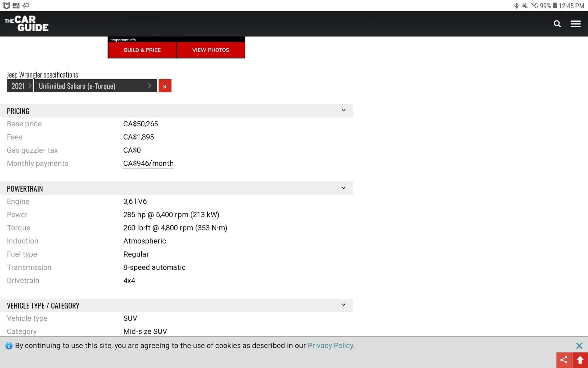The height and width of the screenshot is (368, 588).
Task: Select the 260 lb·ft torque value
Action: (175, 228)
